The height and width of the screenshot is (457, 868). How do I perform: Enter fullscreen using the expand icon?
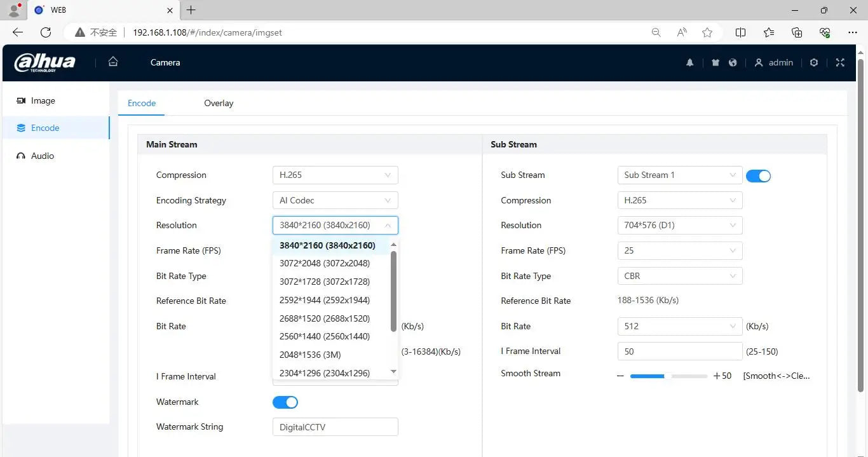pos(840,62)
